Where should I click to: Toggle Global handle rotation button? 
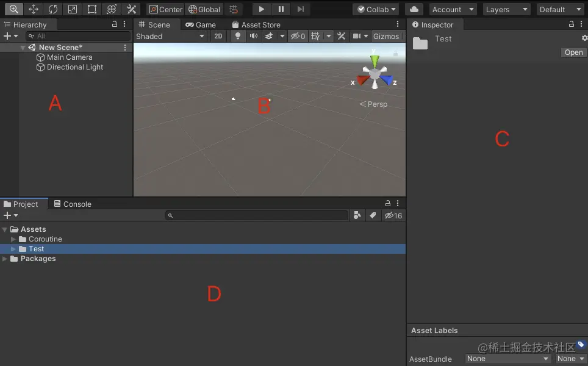(204, 9)
